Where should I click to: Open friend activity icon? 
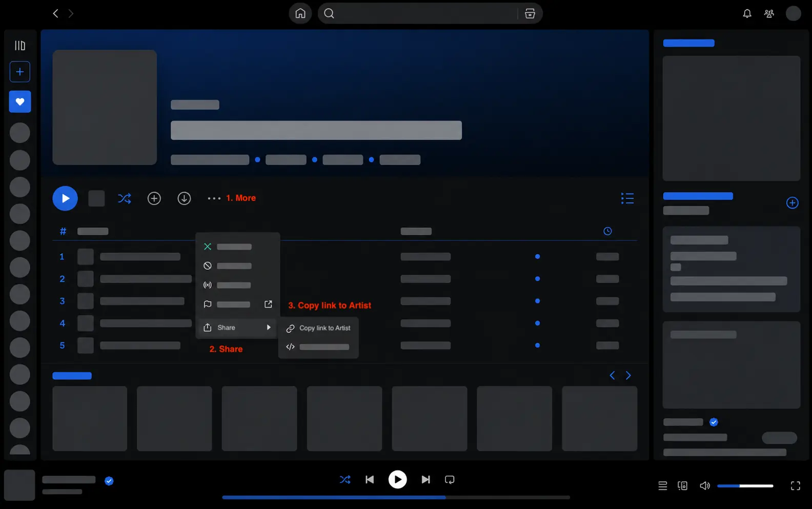(x=769, y=13)
